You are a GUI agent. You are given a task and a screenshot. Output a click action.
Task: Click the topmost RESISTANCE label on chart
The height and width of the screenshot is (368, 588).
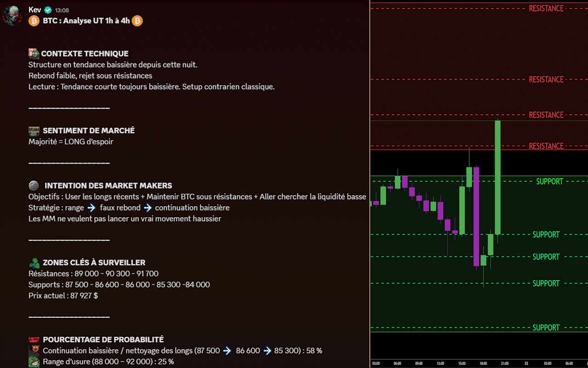(546, 8)
